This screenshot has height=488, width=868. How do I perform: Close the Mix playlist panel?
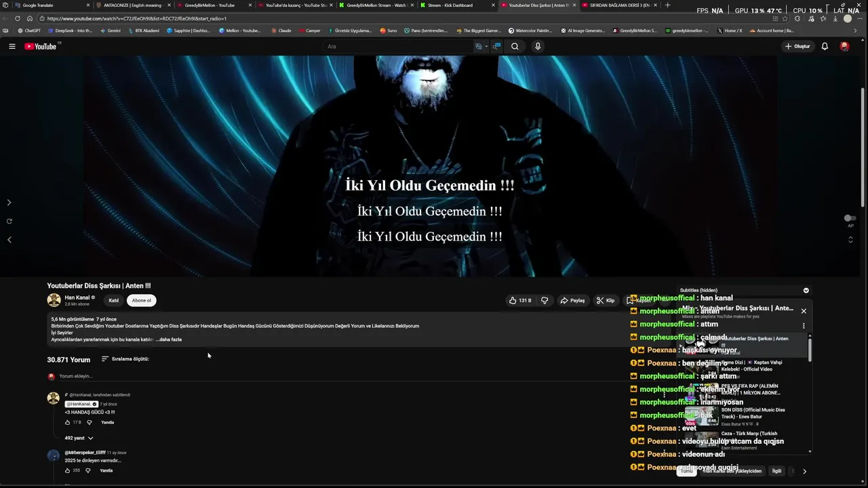coord(804,311)
